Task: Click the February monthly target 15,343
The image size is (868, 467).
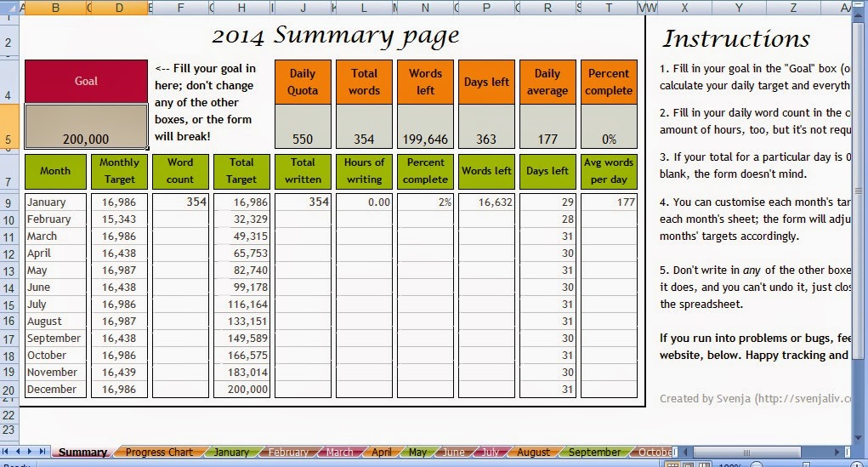Action: point(119,219)
